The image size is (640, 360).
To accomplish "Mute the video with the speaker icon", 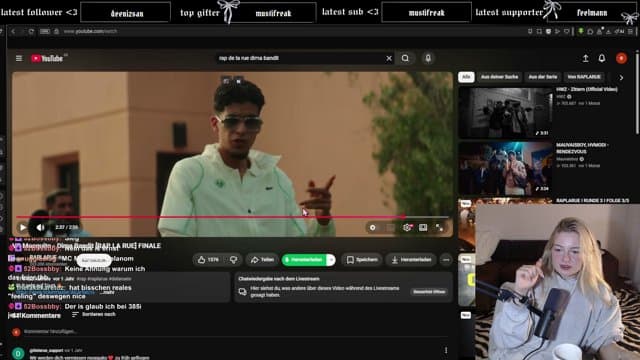I will (x=40, y=227).
